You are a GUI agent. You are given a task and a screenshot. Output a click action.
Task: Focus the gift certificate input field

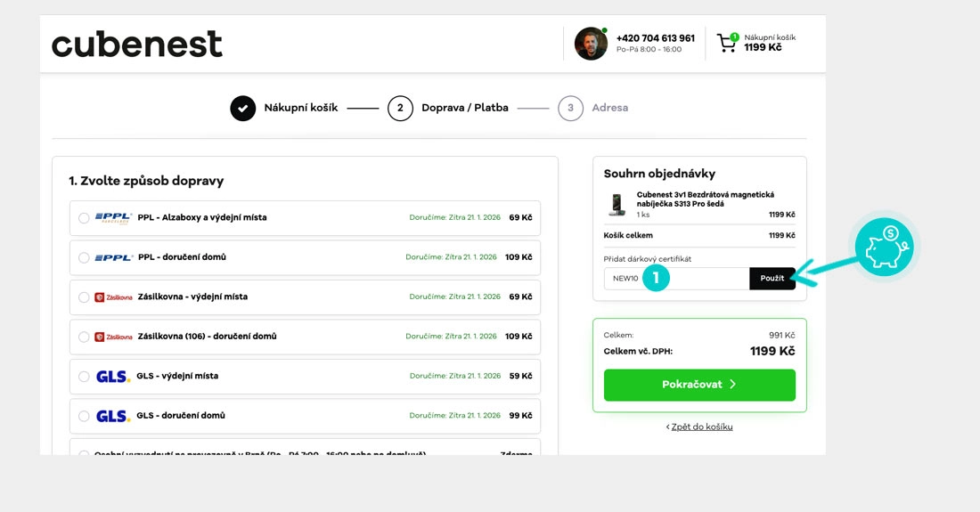(676, 279)
